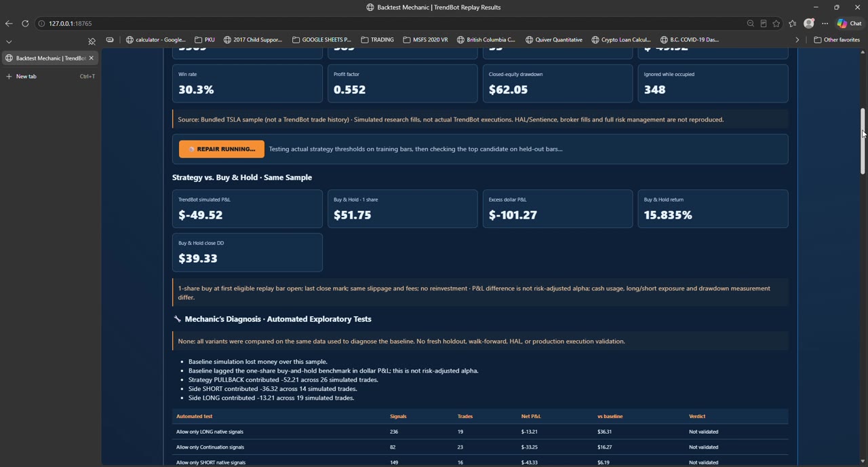The height and width of the screenshot is (467, 868).
Task: Click the zoom out magnifier icon
Action: (x=751, y=23)
